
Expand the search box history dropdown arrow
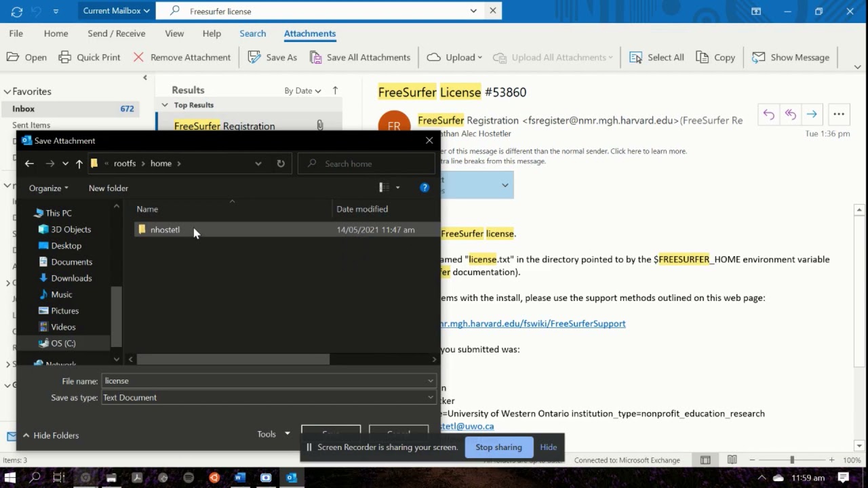[473, 11]
